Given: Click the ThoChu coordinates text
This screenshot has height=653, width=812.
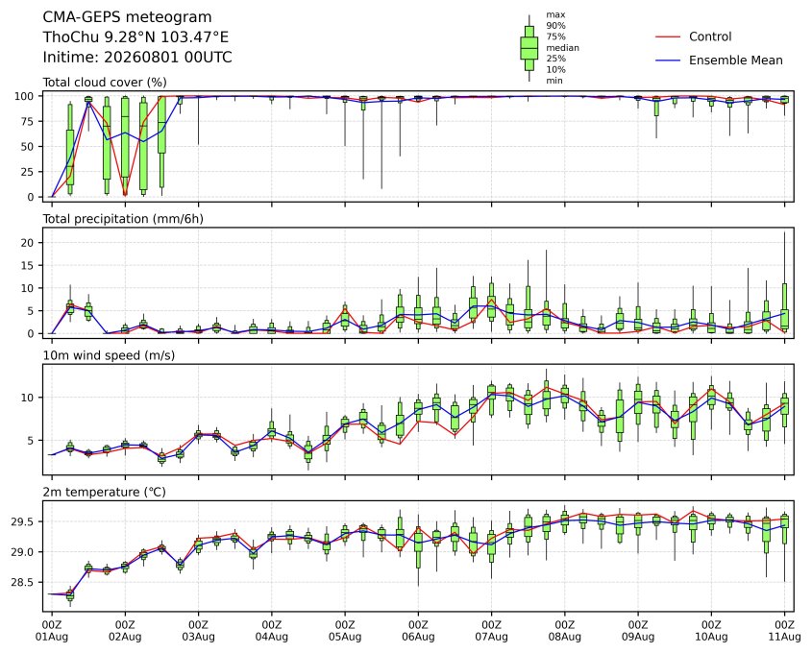Looking at the screenshot, I should (135, 37).
